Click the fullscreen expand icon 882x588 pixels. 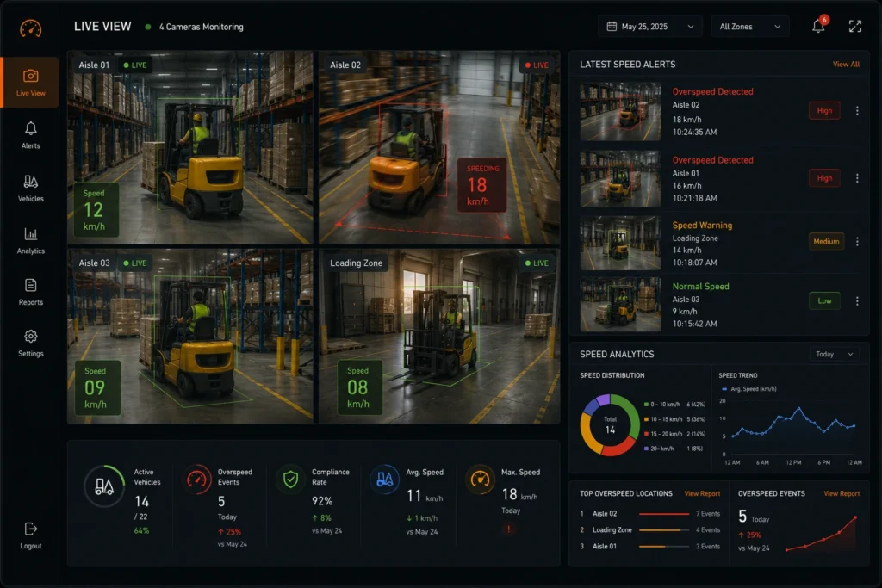pyautogui.click(x=855, y=26)
